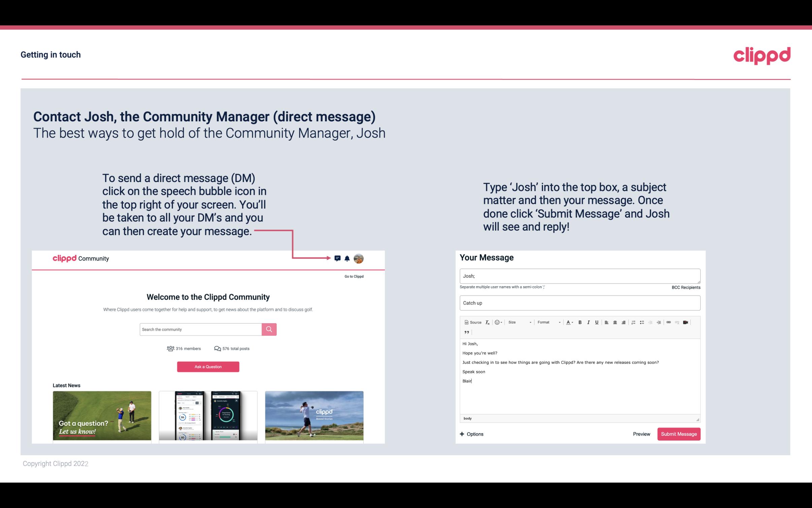Click the recipient name input field
The image size is (812, 508).
[579, 276]
